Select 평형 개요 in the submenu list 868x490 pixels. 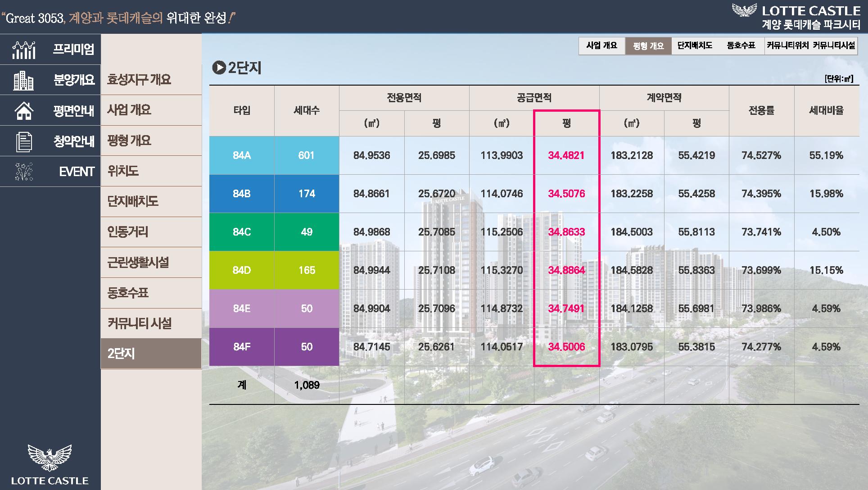click(x=151, y=141)
